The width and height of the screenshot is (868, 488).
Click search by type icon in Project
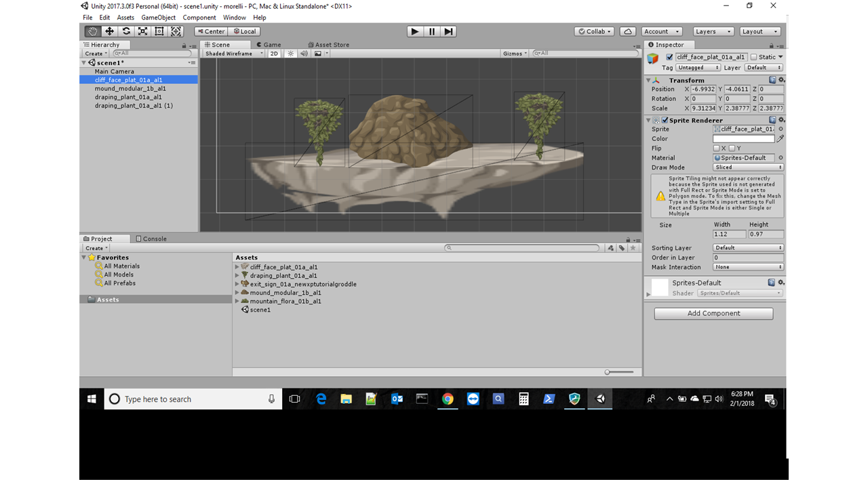pos(610,248)
